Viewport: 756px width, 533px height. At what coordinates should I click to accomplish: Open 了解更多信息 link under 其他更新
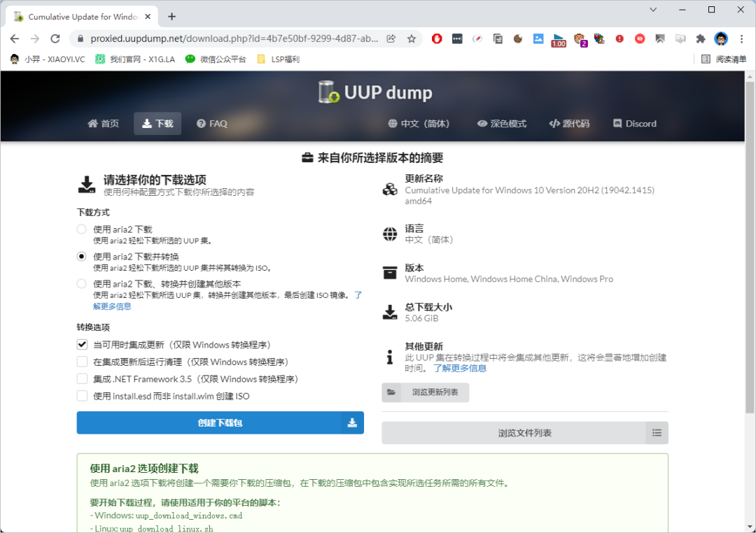coord(460,368)
